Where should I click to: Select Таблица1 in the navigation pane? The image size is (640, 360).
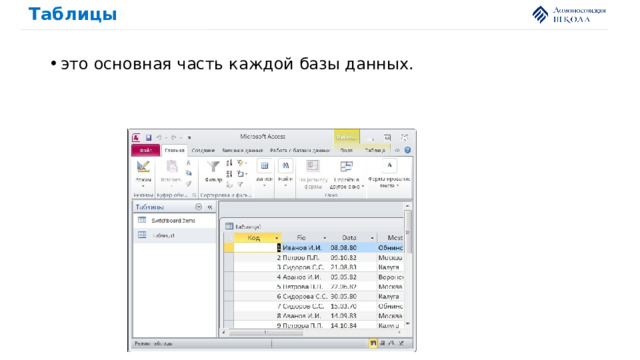[x=175, y=236]
